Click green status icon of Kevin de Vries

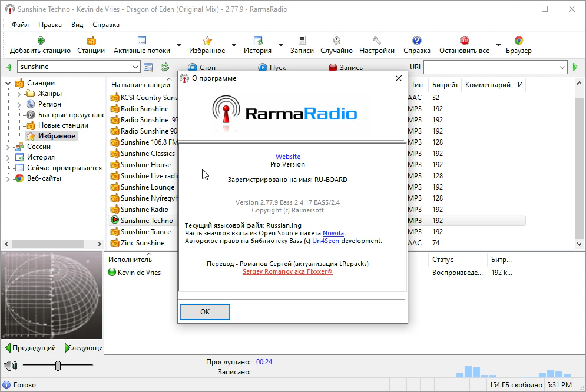(x=112, y=272)
